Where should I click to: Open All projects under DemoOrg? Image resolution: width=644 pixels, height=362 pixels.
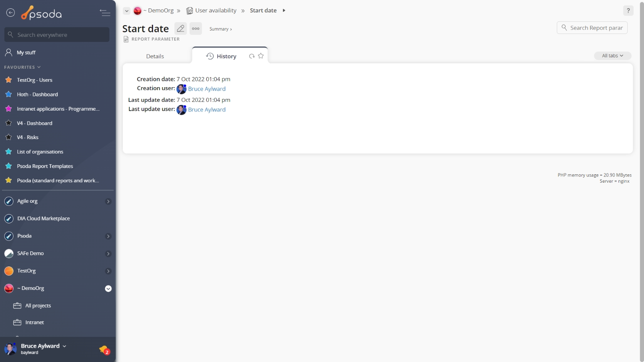coord(38,306)
